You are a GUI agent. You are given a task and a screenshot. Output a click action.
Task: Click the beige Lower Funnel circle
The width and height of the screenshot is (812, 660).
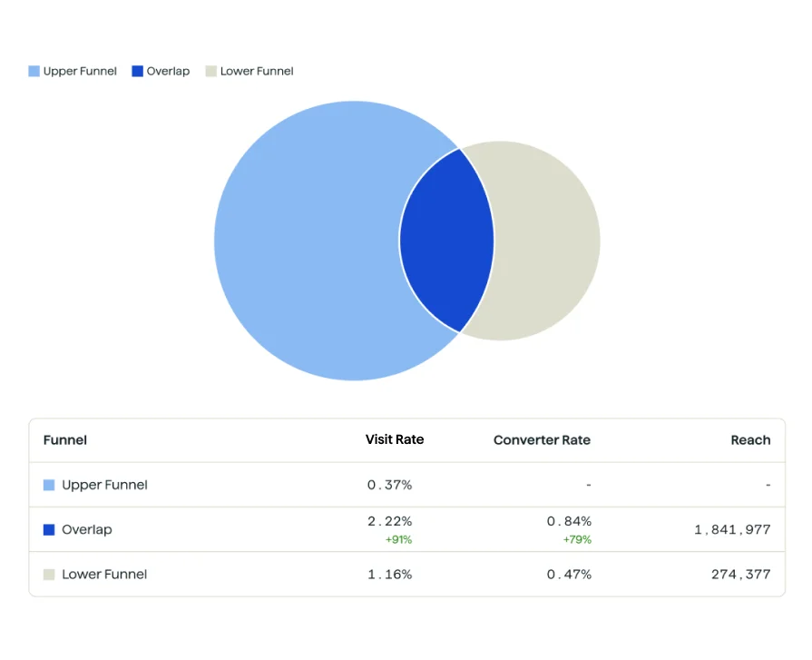553,239
